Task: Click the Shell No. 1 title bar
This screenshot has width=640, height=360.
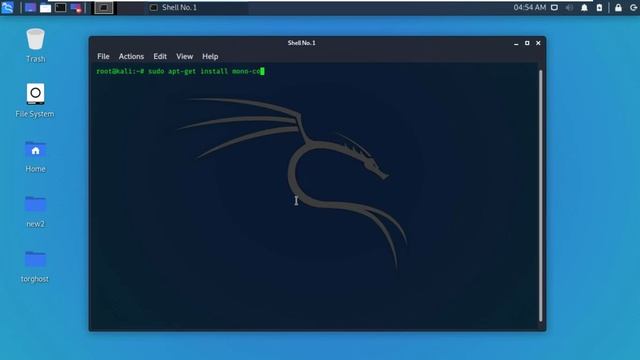Action: [301, 43]
